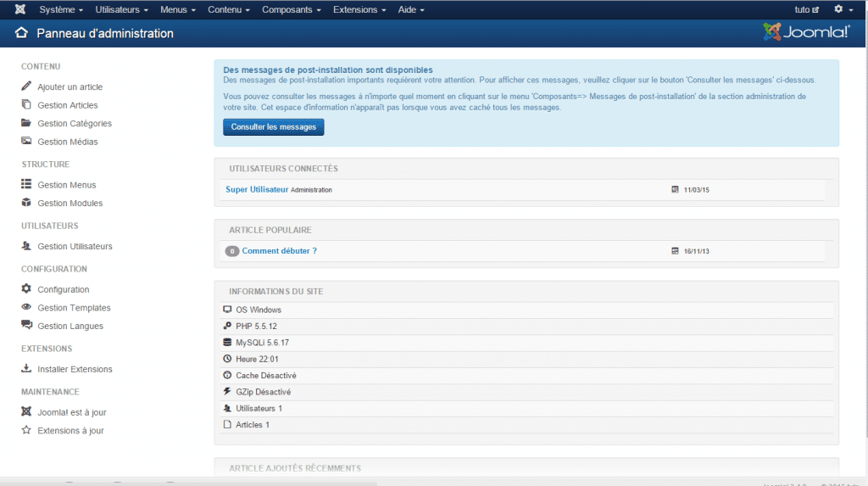Click the Joomla logo icon in top bar
This screenshot has height=486, width=868.
19,10
